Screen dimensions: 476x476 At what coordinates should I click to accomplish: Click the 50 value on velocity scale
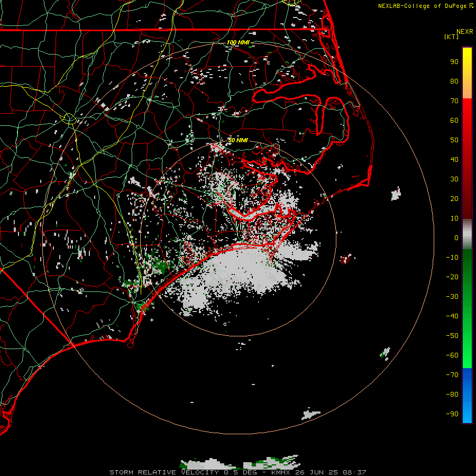[x=454, y=140]
